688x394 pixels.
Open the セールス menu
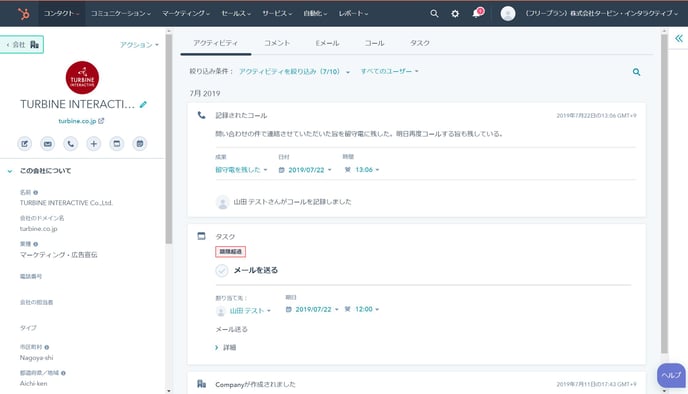[236, 14]
